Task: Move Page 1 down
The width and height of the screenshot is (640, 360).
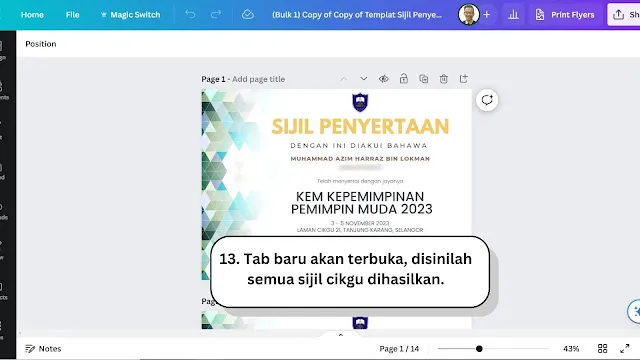Action: (364, 79)
